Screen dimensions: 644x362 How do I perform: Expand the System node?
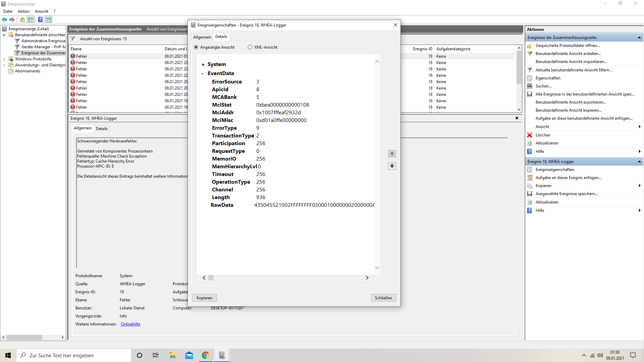coord(203,65)
